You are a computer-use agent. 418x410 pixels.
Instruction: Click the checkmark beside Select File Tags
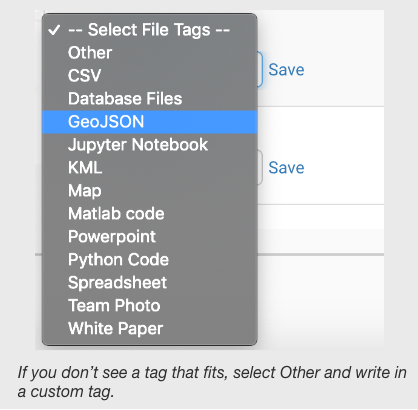click(54, 30)
